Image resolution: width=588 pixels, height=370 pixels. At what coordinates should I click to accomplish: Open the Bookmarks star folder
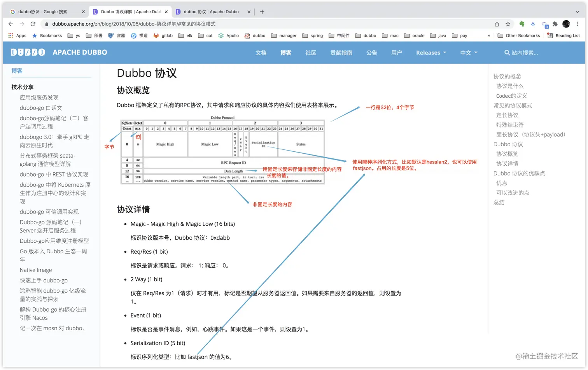pos(47,35)
